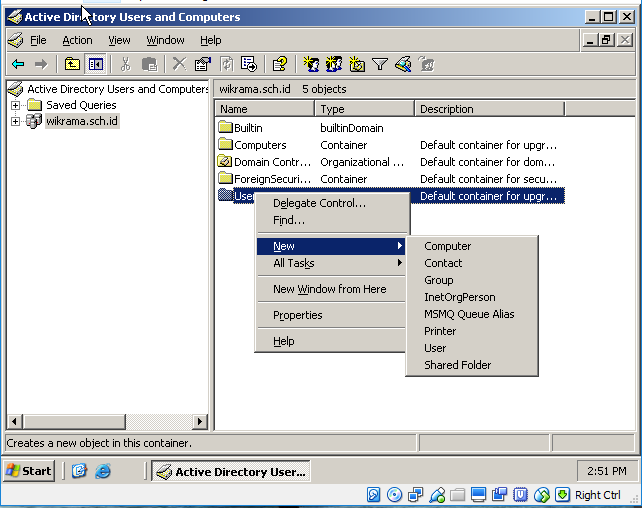
Task: Open the View menu
Action: tap(119, 40)
